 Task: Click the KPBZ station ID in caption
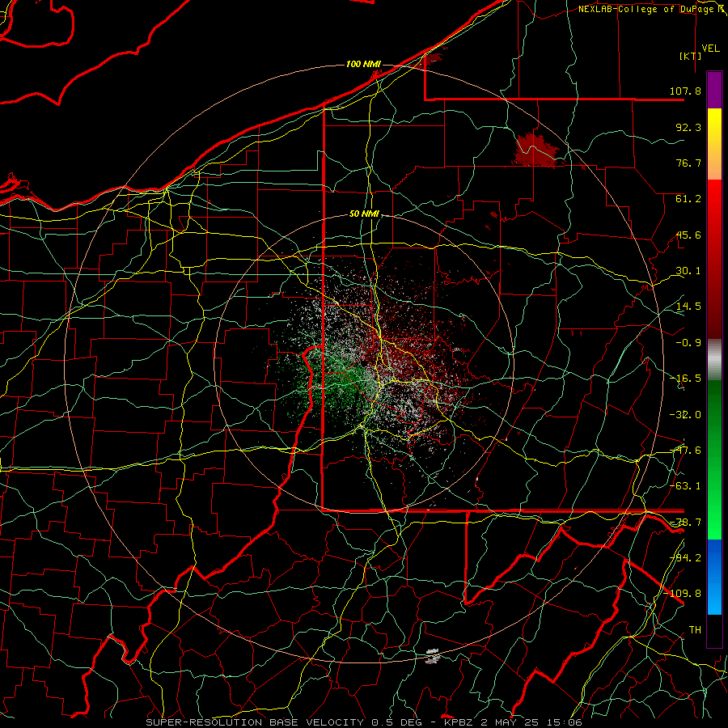[x=458, y=722]
